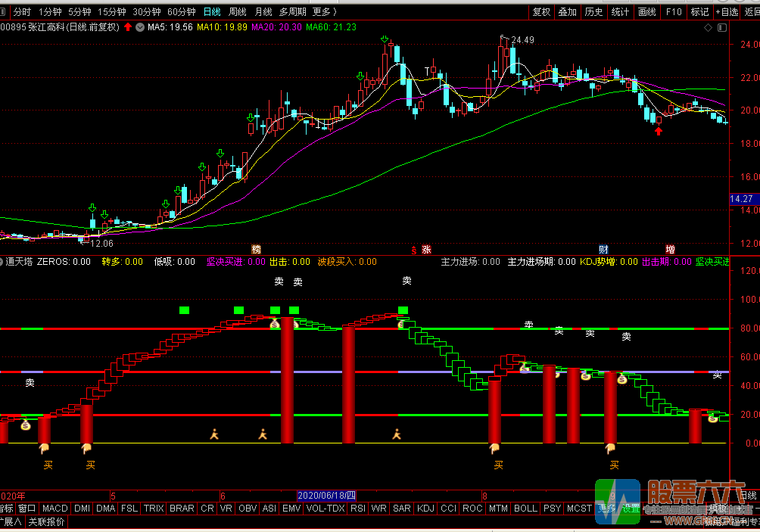Select the TRIX indicator tab
This screenshot has height=532, width=760.
tap(154, 509)
